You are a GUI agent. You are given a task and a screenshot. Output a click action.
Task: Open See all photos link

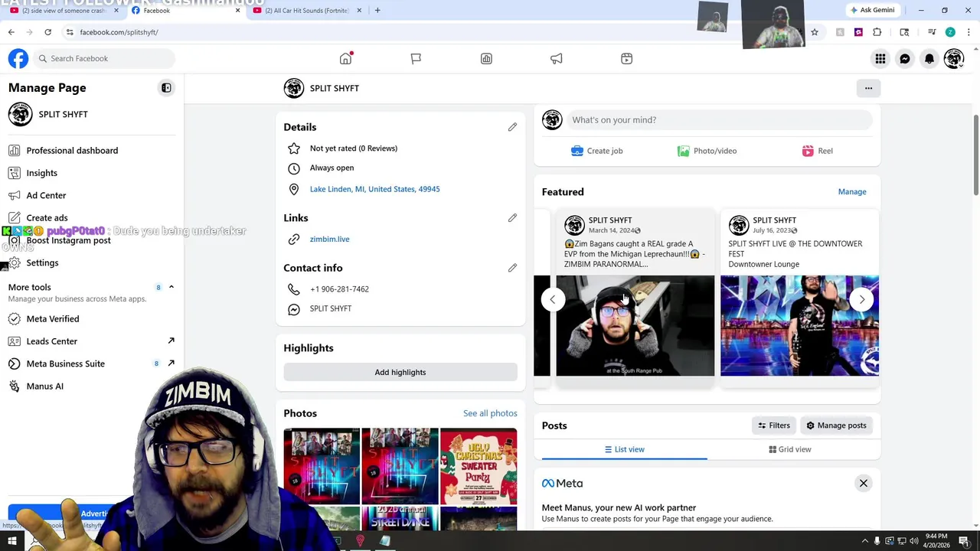[490, 413]
